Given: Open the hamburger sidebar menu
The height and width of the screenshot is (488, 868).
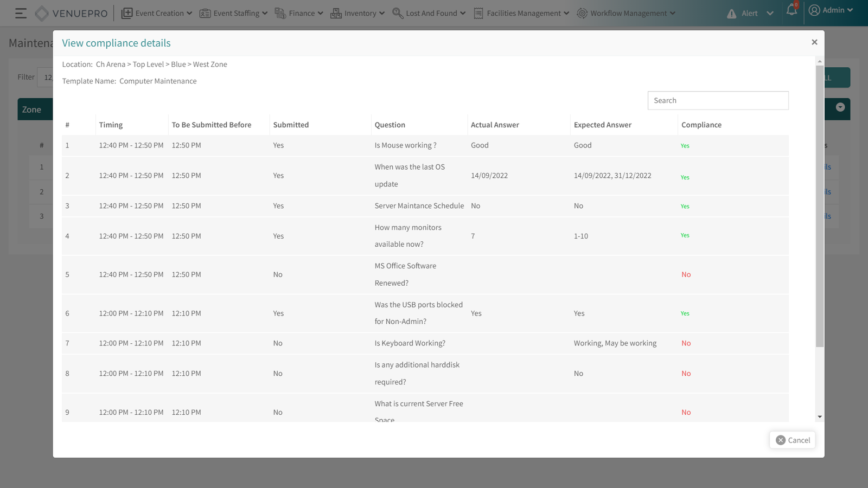Looking at the screenshot, I should point(21,13).
